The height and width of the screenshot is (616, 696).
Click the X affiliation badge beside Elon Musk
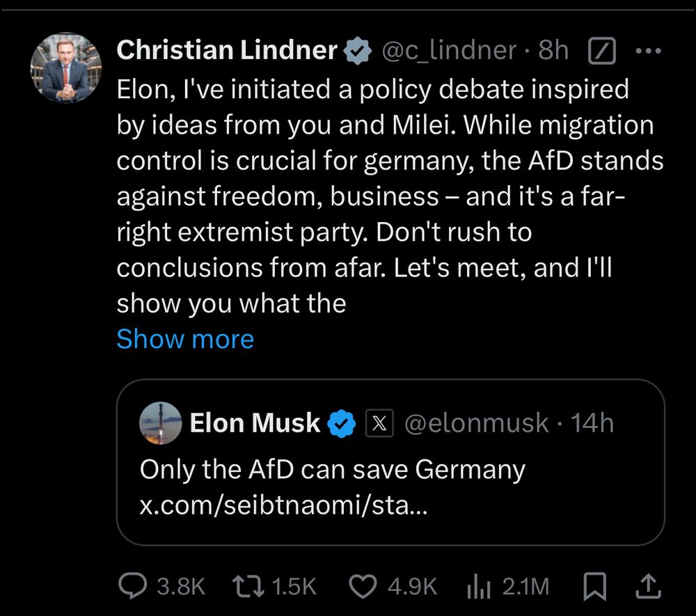click(x=379, y=422)
